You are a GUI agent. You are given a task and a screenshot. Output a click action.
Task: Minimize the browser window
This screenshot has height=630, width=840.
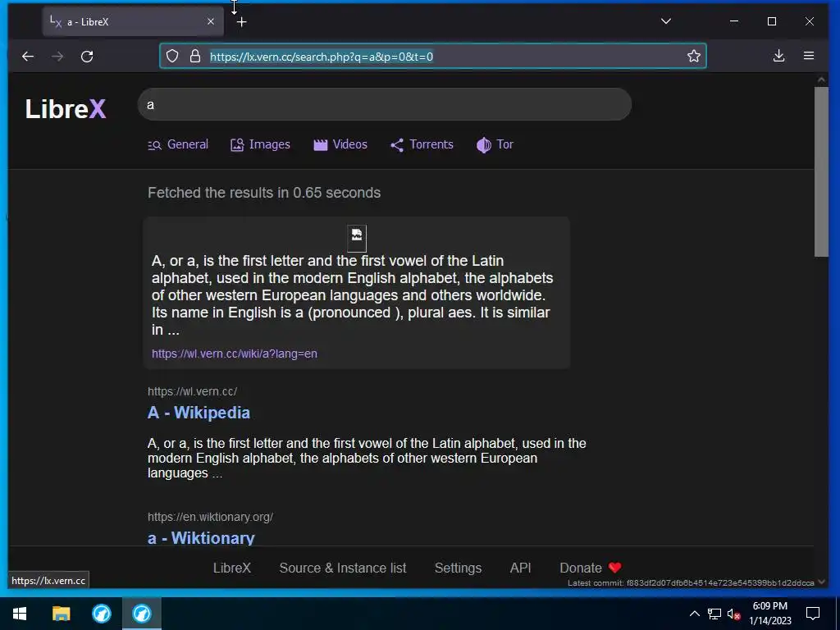pyautogui.click(x=734, y=21)
